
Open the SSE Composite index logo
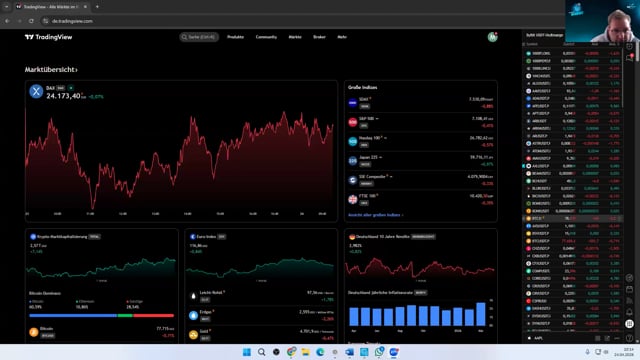coord(353,180)
